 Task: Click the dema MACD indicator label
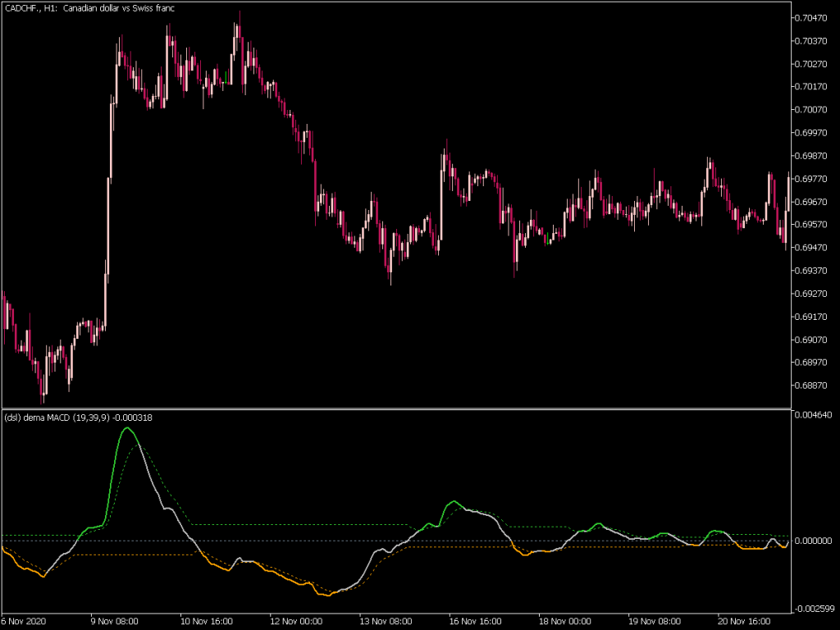tap(78, 418)
